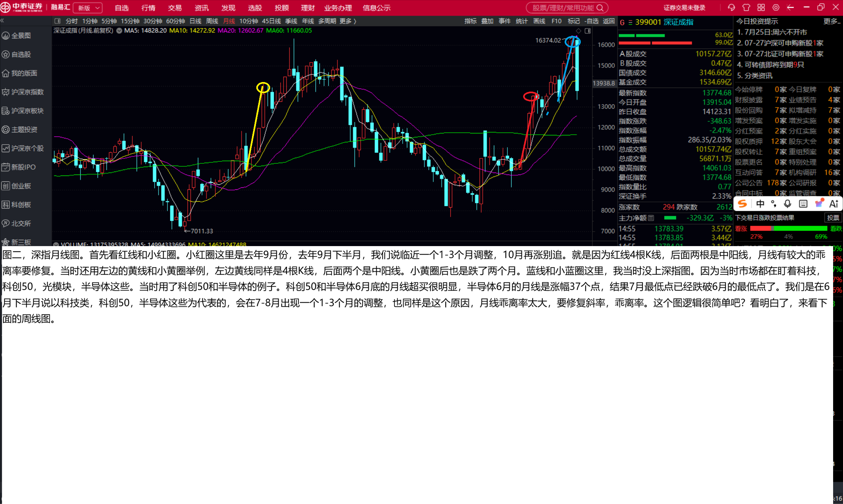Image resolution: width=843 pixels, height=504 pixels.
Task: Click the 投票 vote button
Action: pos(833,218)
